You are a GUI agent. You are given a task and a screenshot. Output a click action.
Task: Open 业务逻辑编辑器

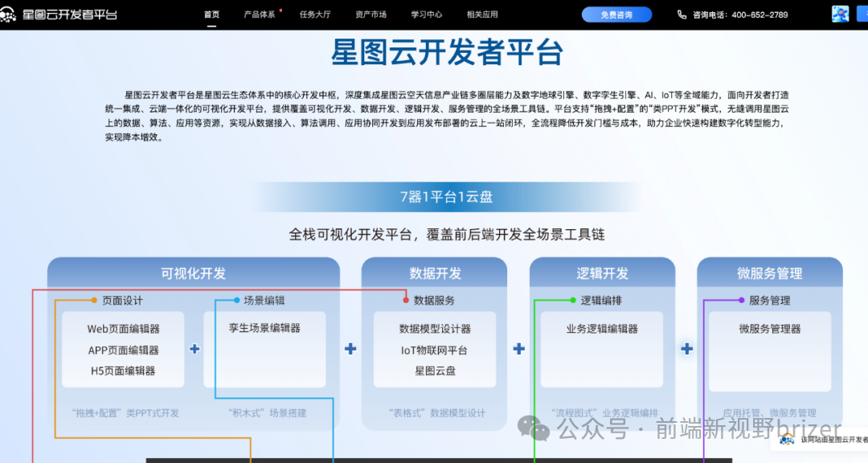[602, 329]
